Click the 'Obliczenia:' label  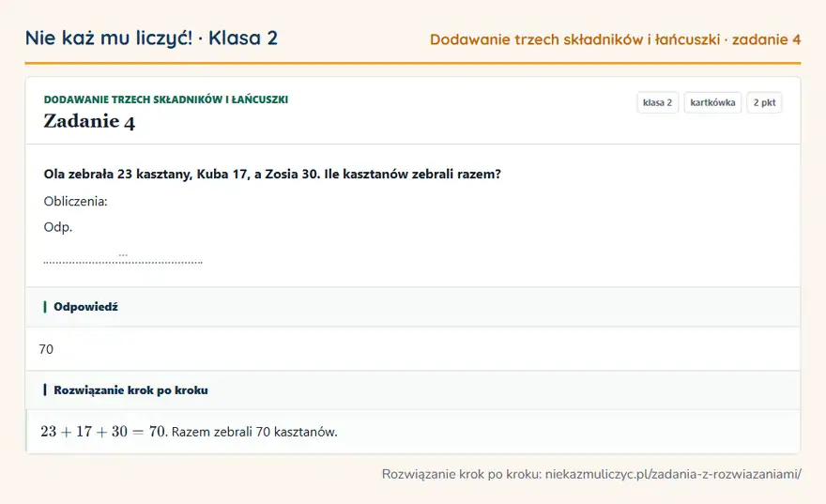pyautogui.click(x=75, y=201)
